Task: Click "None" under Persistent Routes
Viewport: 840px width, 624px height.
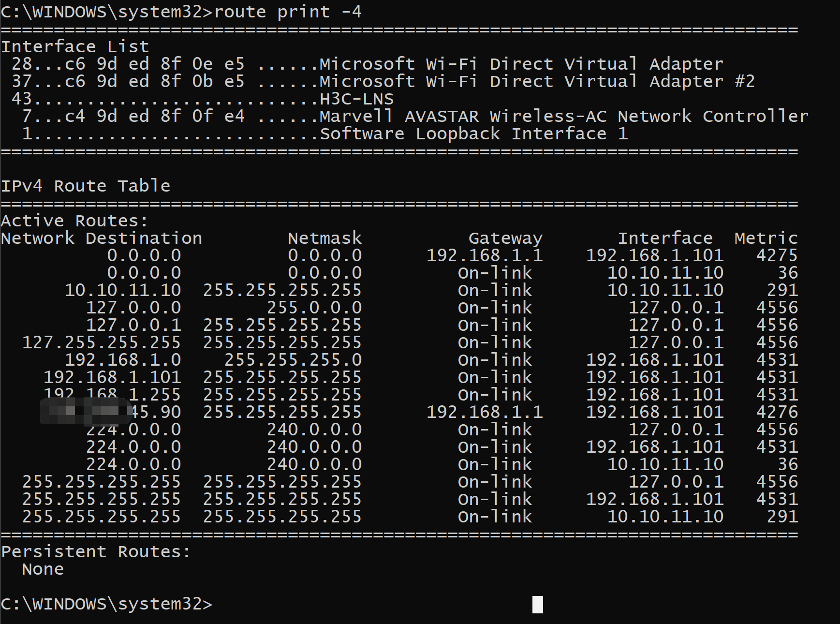Action: pos(43,569)
